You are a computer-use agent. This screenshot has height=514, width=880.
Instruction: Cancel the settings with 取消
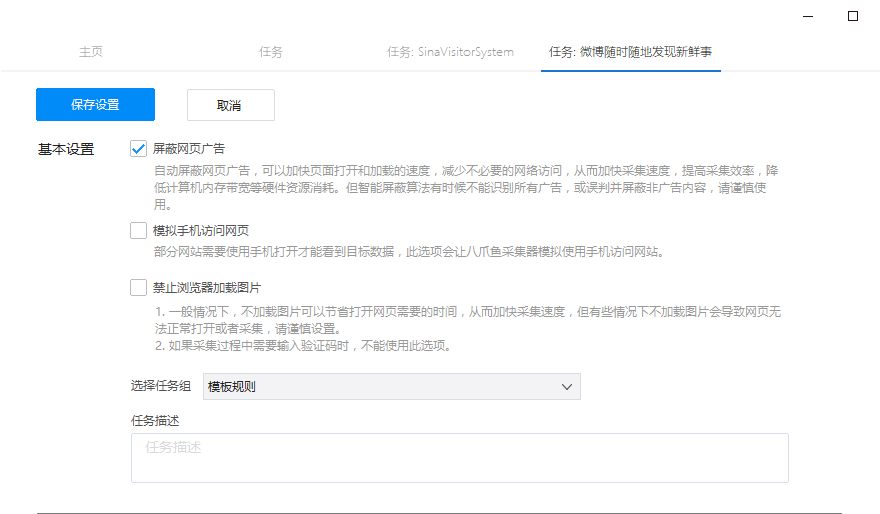click(x=230, y=105)
